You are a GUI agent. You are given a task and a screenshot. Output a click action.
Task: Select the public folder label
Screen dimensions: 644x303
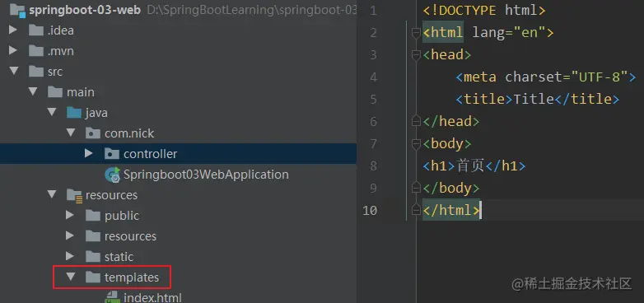[x=122, y=216]
